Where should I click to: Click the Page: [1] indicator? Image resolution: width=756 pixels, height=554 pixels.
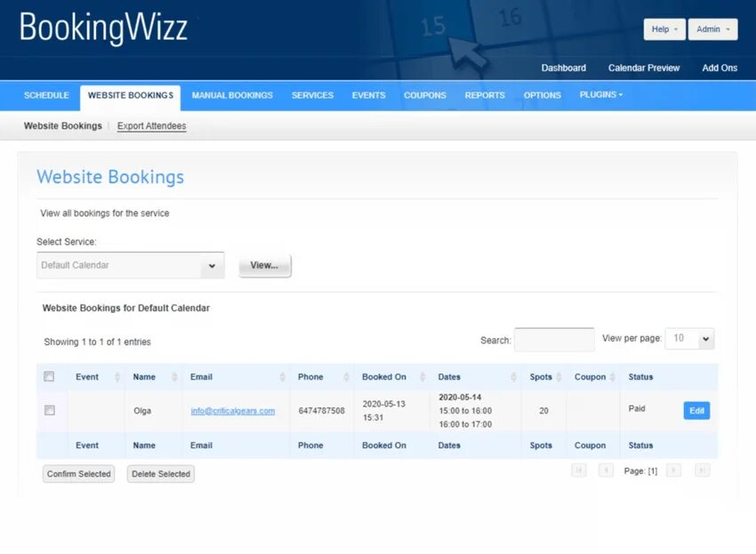coord(640,471)
